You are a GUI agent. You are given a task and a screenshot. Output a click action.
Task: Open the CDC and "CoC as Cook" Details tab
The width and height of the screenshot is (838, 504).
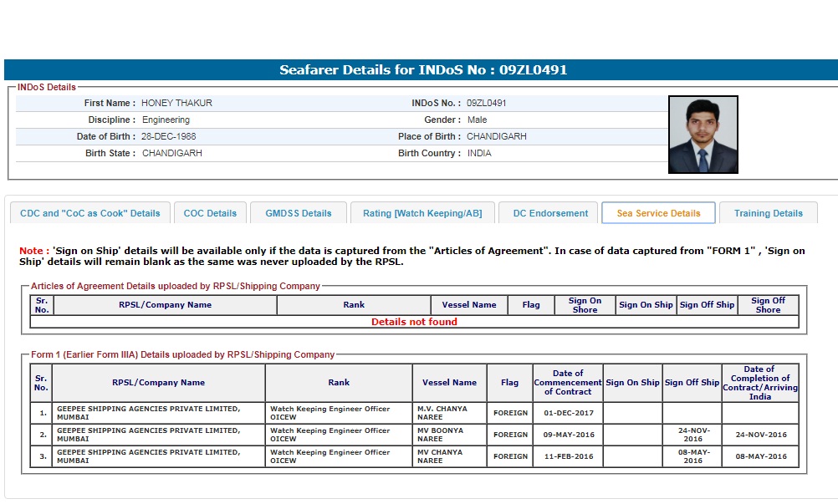89,213
